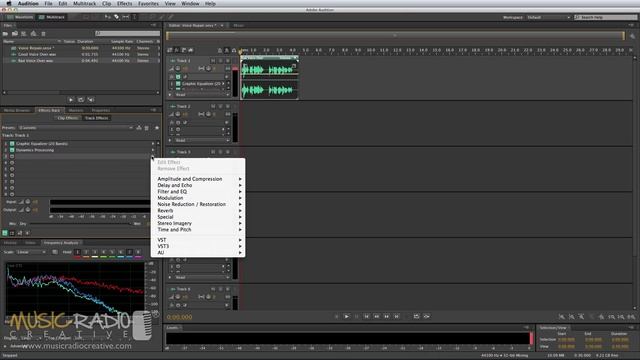The height and width of the screenshot is (360, 640).
Task: Select the Track Effects button
Action: tap(96, 118)
